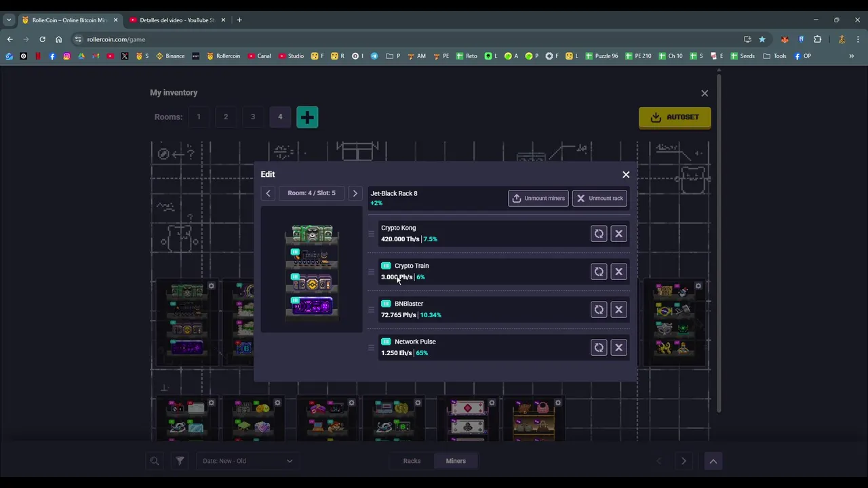Select room 4
Image resolution: width=868 pixels, height=488 pixels.
pos(280,117)
